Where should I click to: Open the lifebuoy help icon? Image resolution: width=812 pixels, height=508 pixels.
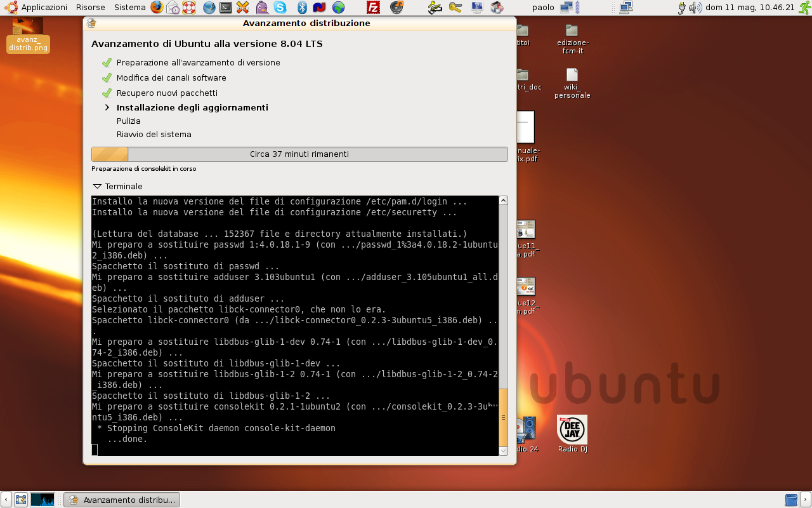(x=189, y=8)
